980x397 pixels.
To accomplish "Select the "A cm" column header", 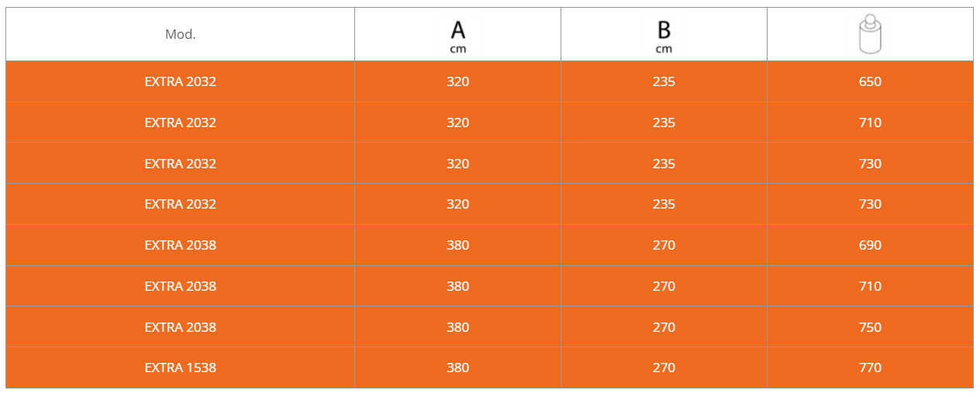I will pyautogui.click(x=457, y=36).
